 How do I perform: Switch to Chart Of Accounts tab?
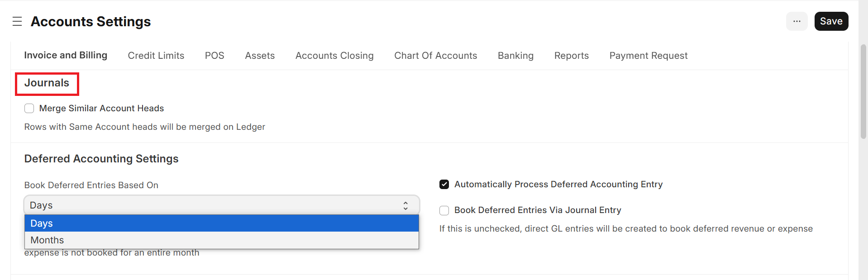[x=435, y=56]
